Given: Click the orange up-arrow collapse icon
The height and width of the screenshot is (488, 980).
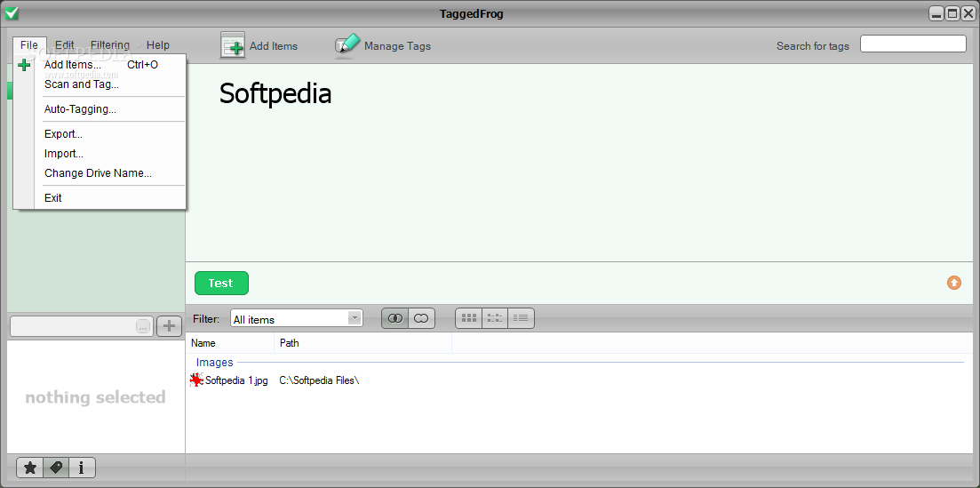Looking at the screenshot, I should 953,283.
